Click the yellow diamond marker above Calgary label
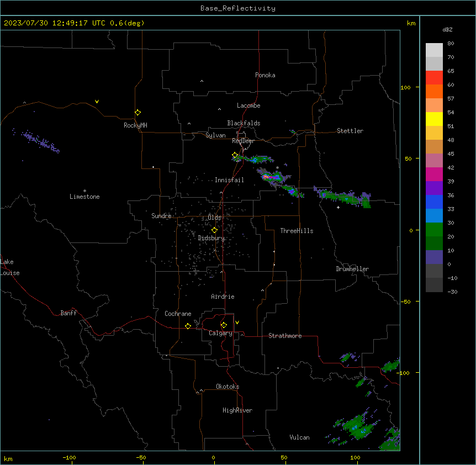Viewport: 476px width, 465px height. click(x=224, y=325)
